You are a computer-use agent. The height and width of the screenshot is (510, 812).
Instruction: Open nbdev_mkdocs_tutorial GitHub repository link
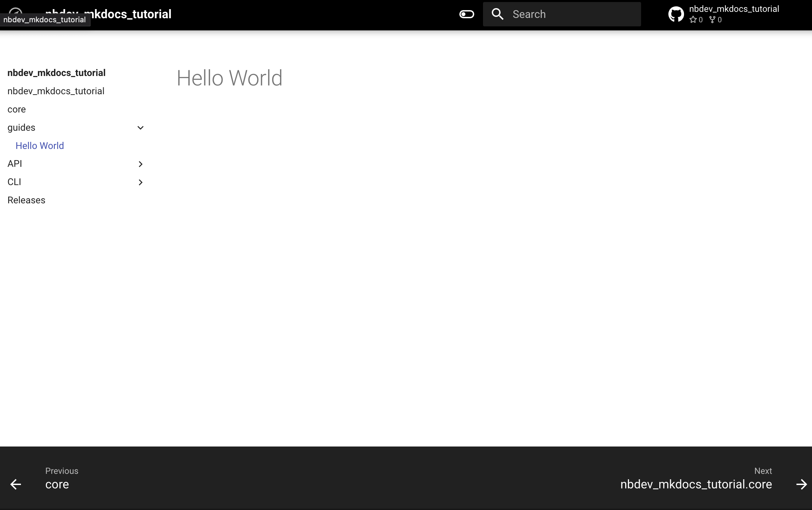734,9
